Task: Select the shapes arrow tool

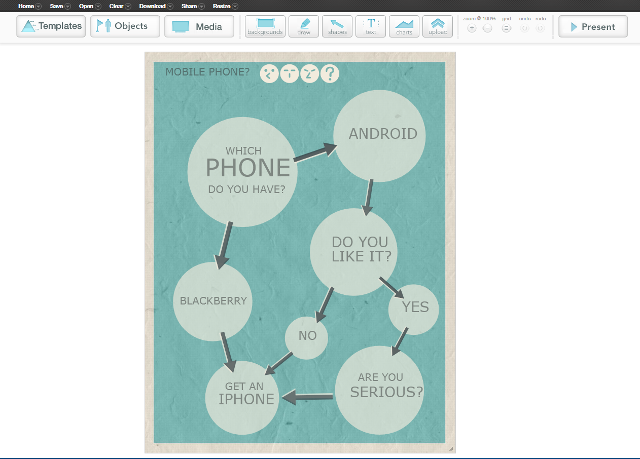Action: tap(337, 27)
